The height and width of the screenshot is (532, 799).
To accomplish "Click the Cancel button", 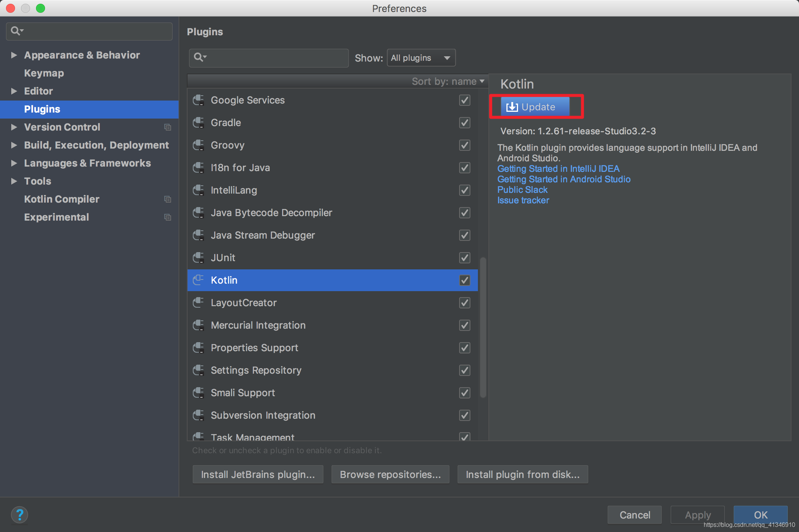I will [635, 515].
